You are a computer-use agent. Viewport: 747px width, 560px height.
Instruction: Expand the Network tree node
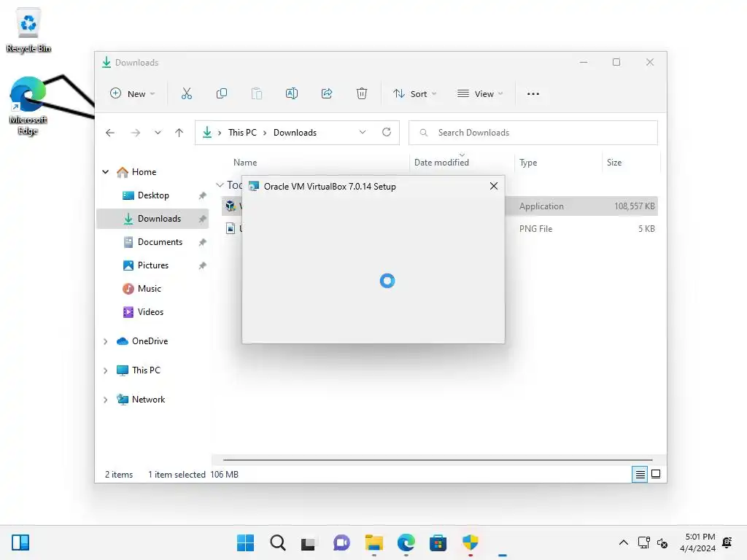105,400
